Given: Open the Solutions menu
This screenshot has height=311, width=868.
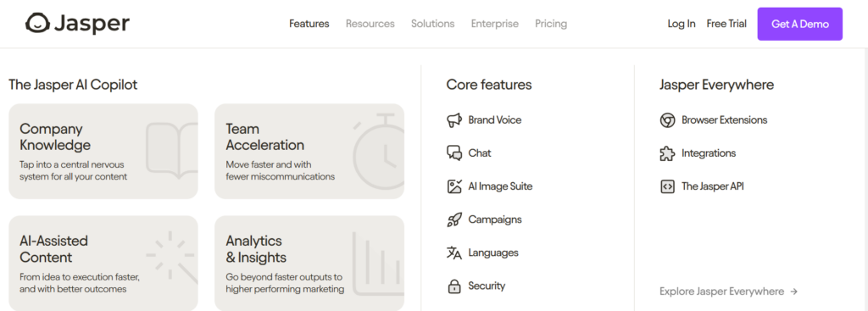Looking at the screenshot, I should click(432, 24).
